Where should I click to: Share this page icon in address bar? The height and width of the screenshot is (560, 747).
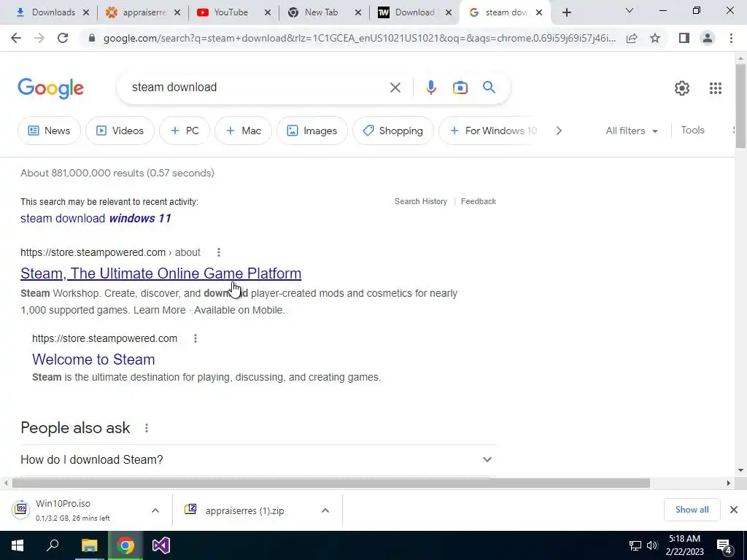[x=632, y=38]
